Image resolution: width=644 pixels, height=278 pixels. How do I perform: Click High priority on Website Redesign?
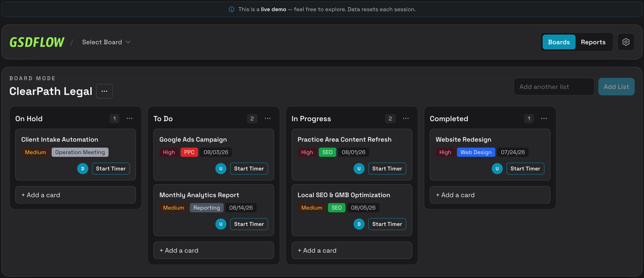pos(445,152)
